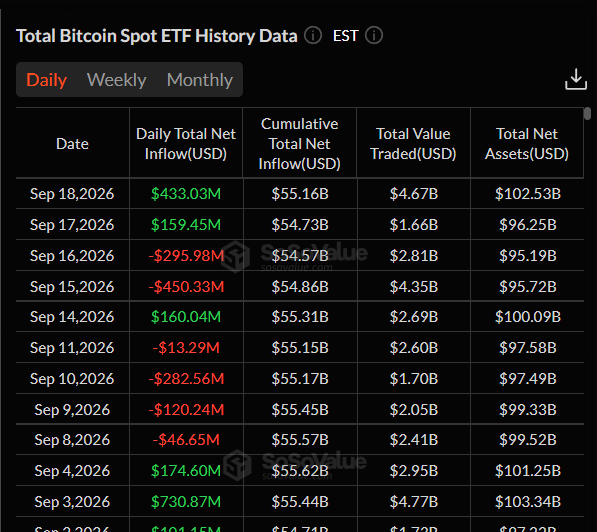The height and width of the screenshot is (532, 597).
Task: Click the $55.31B cumulative inflow cell
Action: pyautogui.click(x=300, y=316)
